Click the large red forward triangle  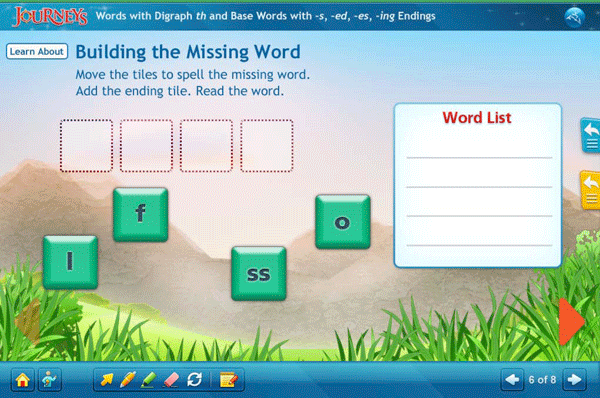click(x=571, y=321)
